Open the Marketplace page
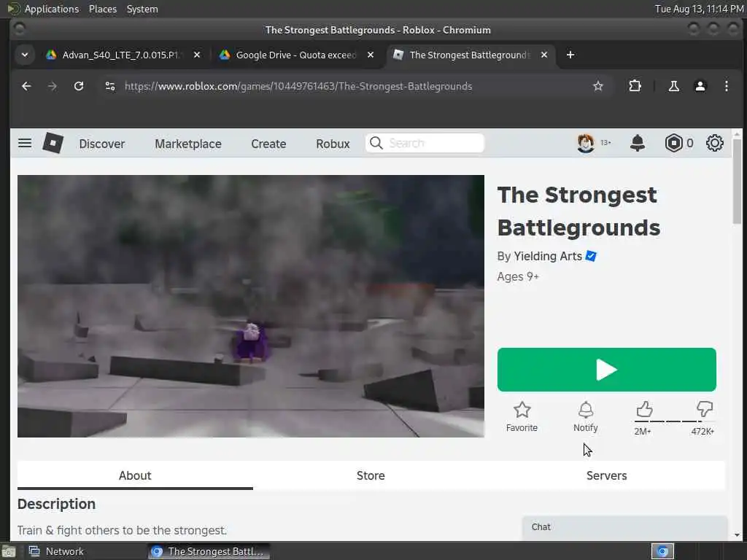 click(x=188, y=144)
